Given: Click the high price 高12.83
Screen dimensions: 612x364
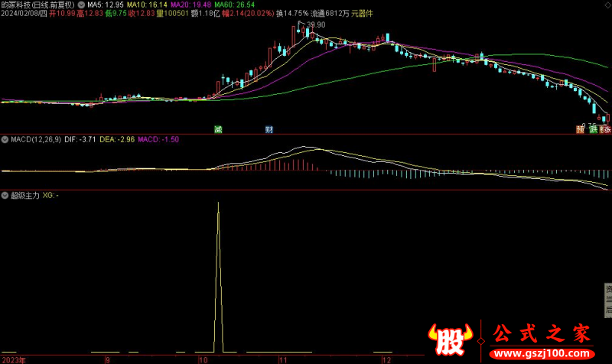Looking at the screenshot, I should click(90, 14).
